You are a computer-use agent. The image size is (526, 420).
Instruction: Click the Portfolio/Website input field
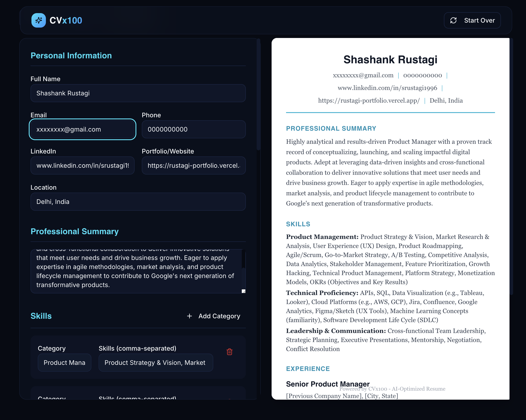click(194, 166)
